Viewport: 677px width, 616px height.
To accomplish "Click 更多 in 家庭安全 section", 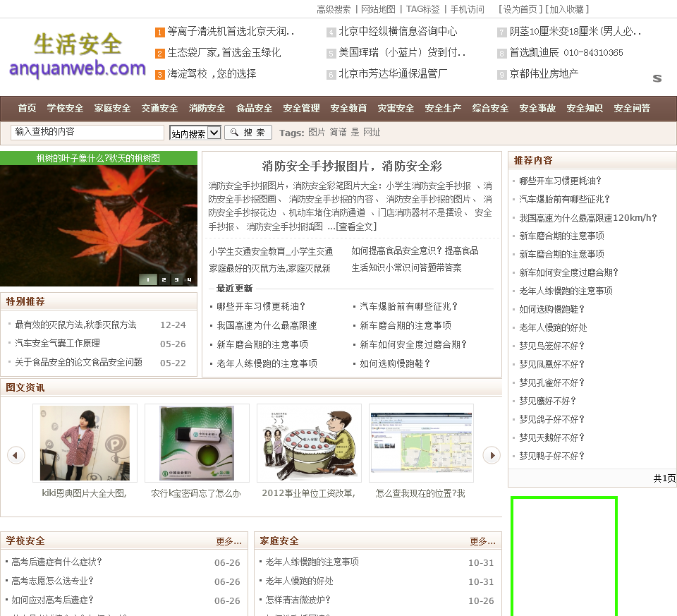I will coord(482,541).
